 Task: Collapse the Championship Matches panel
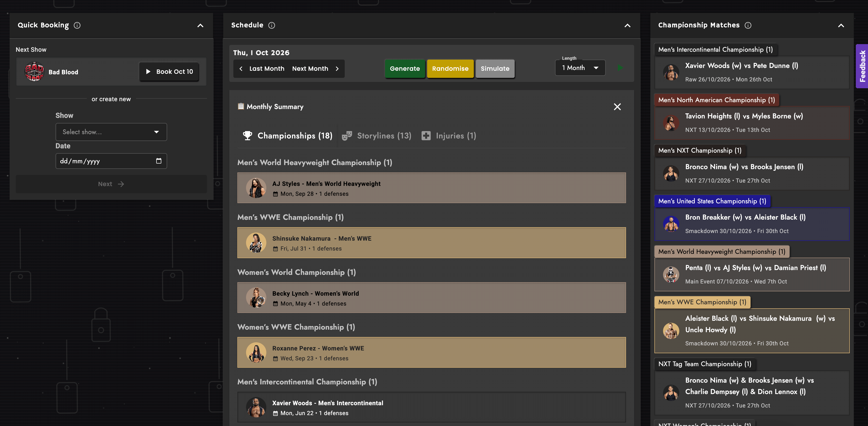click(841, 26)
